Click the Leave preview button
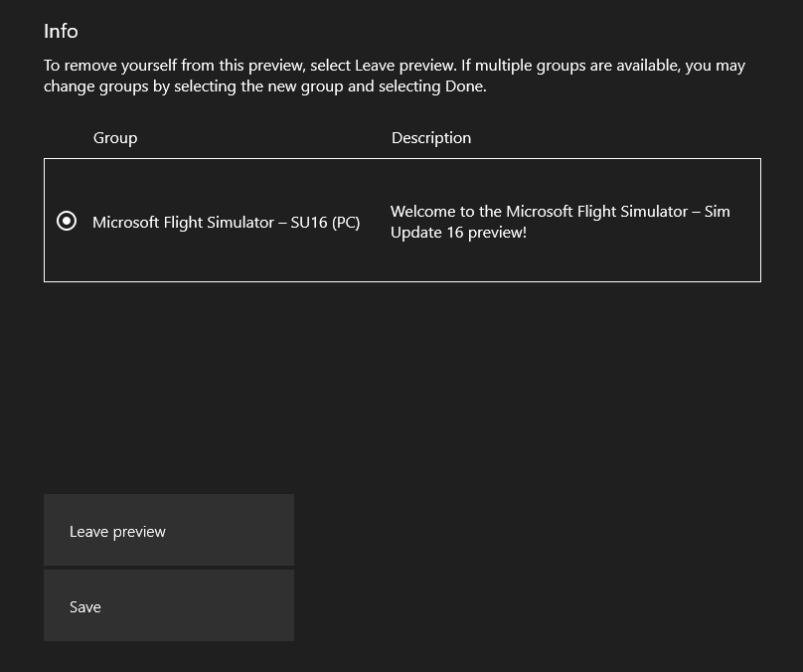The image size is (803, 672). (x=169, y=530)
